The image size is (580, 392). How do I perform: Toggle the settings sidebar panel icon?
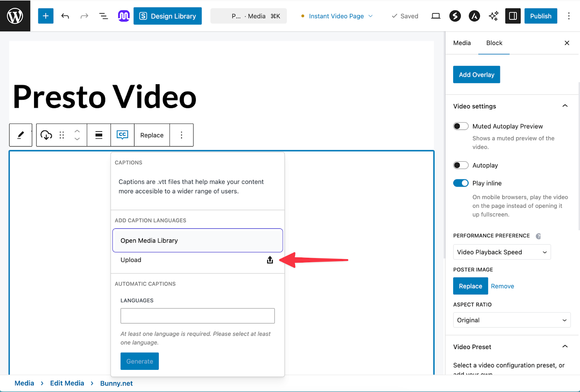coord(513,16)
